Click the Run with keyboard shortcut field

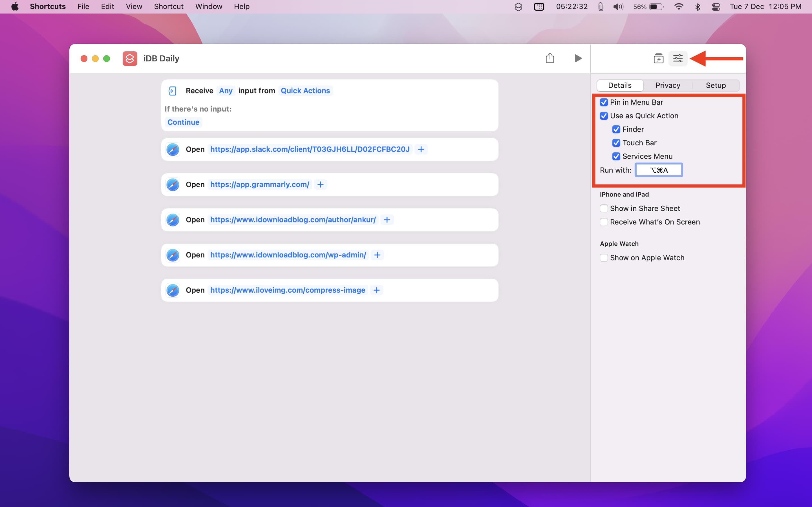tap(659, 170)
